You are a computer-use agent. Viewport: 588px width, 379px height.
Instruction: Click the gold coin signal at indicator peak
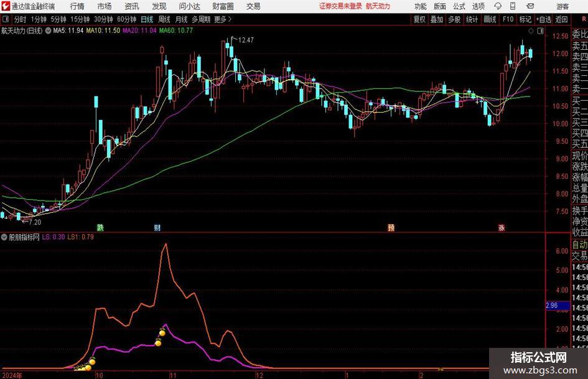162,332
